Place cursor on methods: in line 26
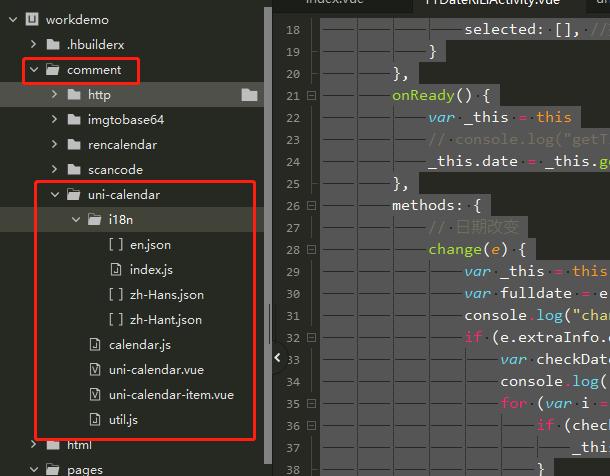 (x=427, y=205)
